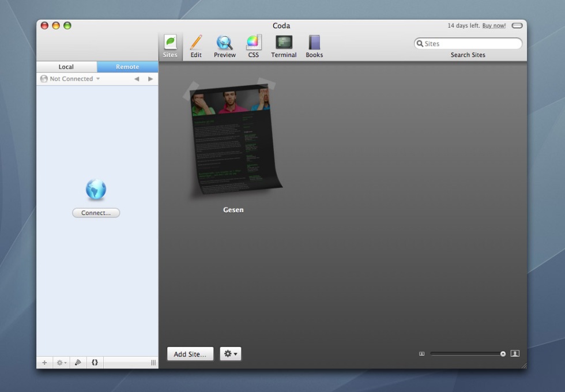Open the Books reference icon
The height and width of the screenshot is (392, 565).
point(314,46)
